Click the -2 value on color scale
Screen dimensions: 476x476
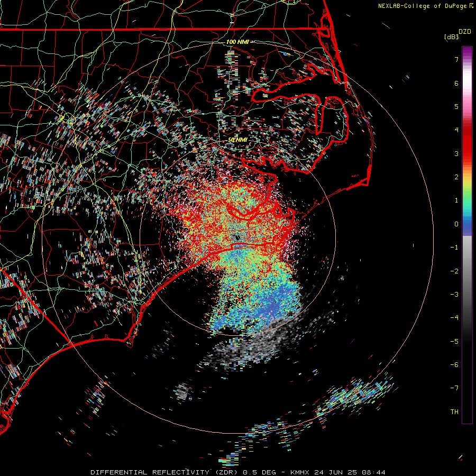454,271
